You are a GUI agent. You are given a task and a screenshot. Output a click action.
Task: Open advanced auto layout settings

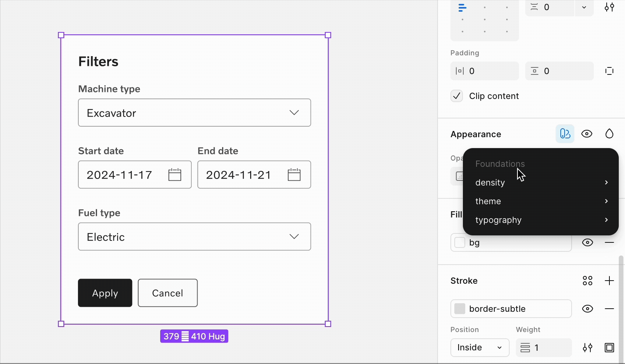click(609, 7)
